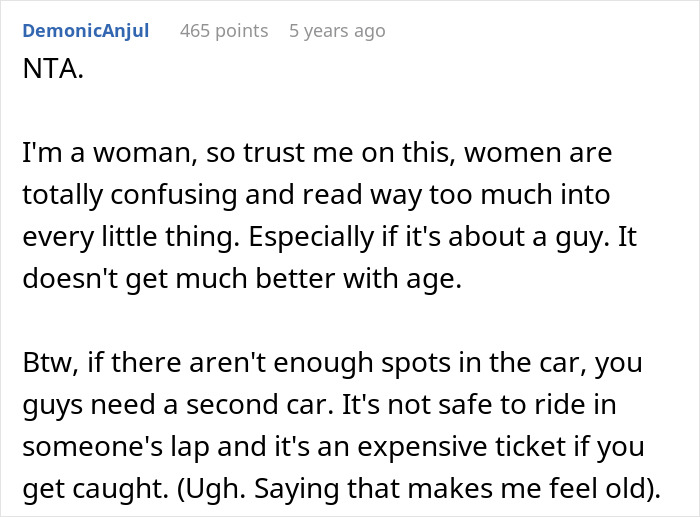Open the 5 years ago timestamp permalink
Screen dimensions: 700x517
(337, 31)
